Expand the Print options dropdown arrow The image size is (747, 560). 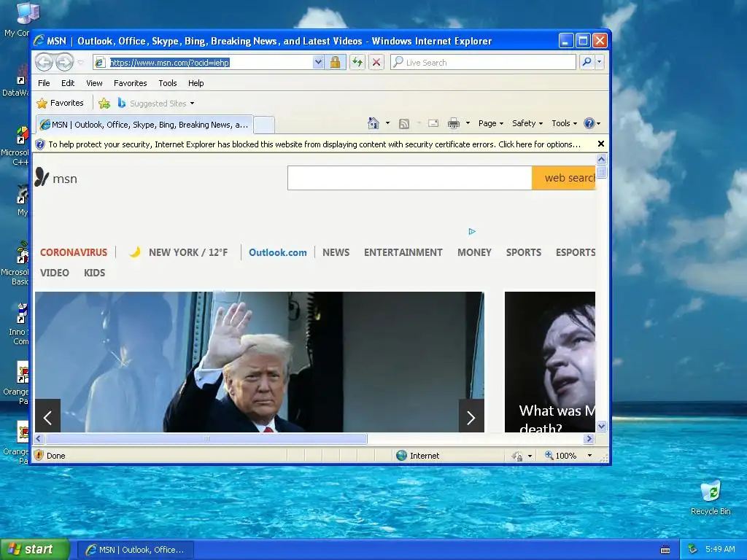tap(468, 123)
